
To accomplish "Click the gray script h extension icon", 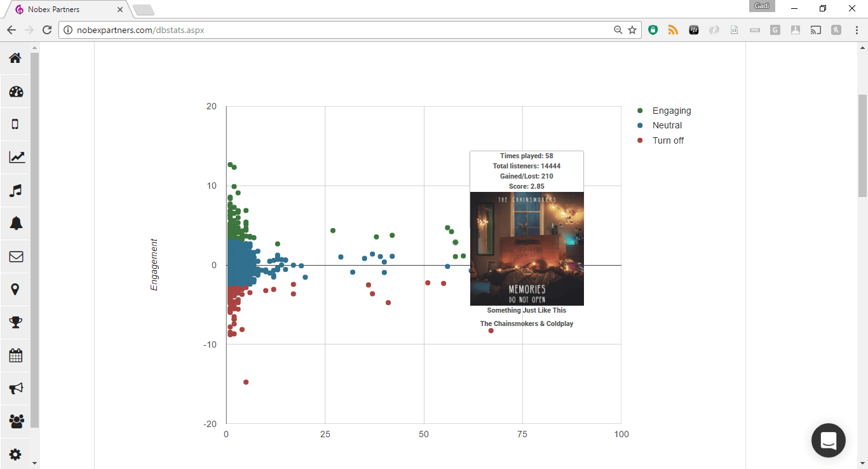I will (x=836, y=30).
